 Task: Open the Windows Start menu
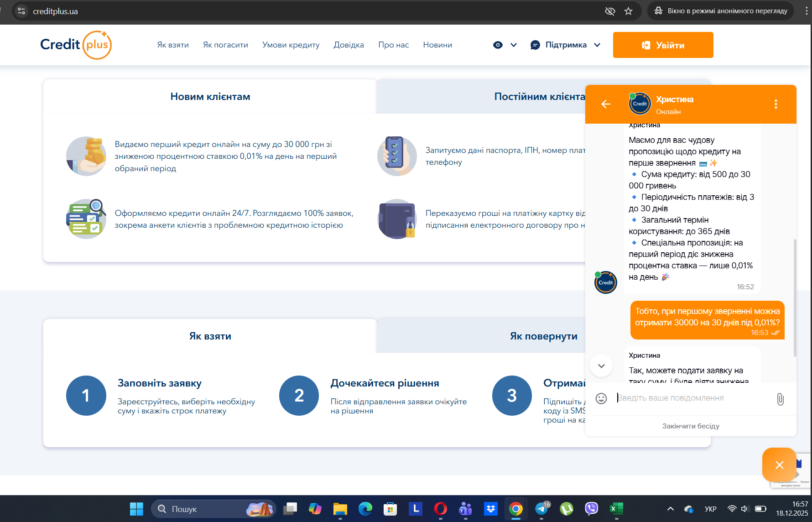tap(136, 509)
